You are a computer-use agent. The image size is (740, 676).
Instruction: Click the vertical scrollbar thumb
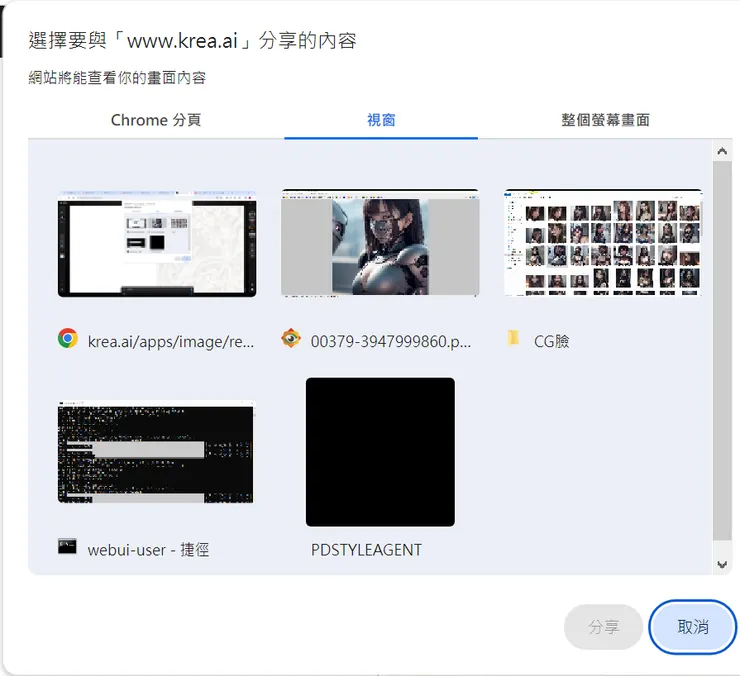722,351
